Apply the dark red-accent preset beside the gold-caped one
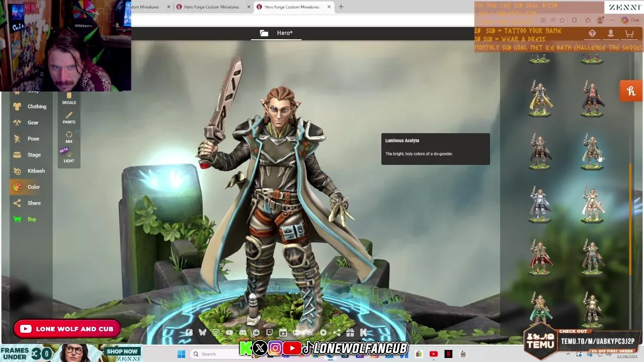The width and height of the screenshot is (644, 362). (592, 99)
